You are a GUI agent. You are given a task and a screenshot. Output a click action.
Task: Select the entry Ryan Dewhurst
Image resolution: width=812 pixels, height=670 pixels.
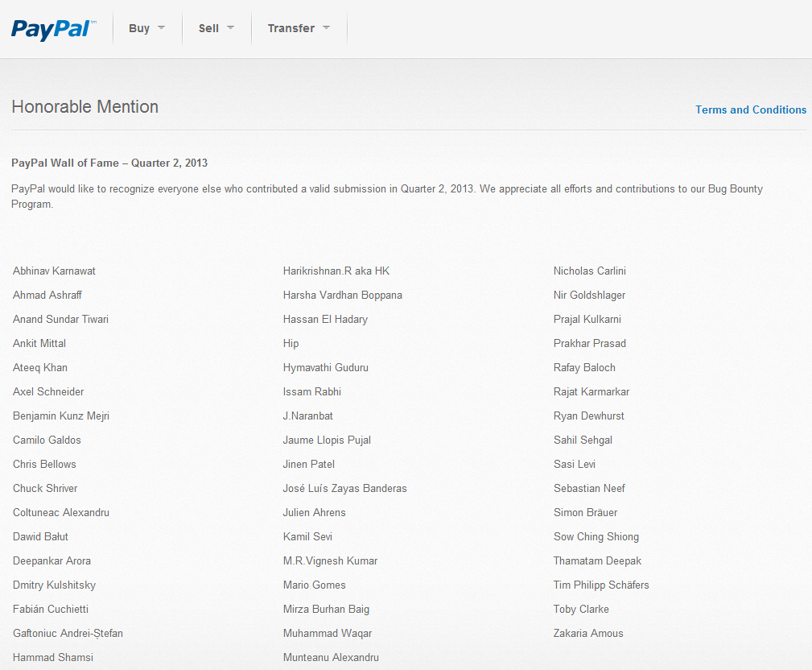pyautogui.click(x=589, y=416)
